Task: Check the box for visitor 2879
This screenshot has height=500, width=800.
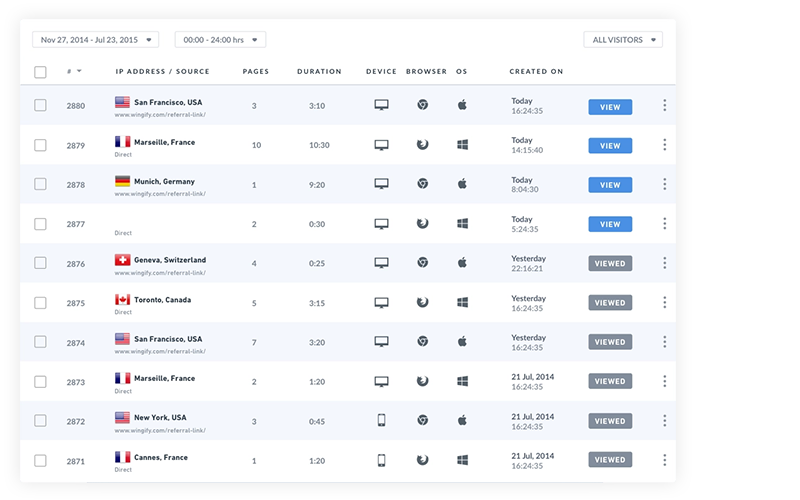Action: tap(40, 145)
